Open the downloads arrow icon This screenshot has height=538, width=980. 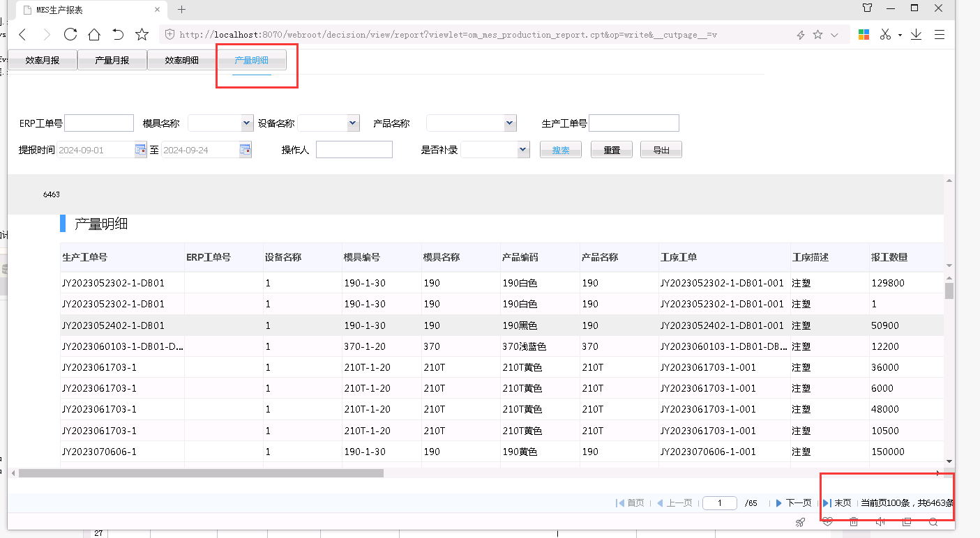[916, 34]
